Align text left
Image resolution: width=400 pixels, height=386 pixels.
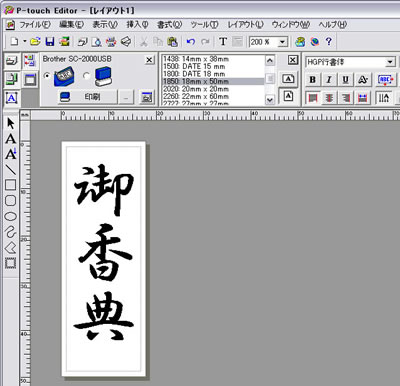coord(312,98)
